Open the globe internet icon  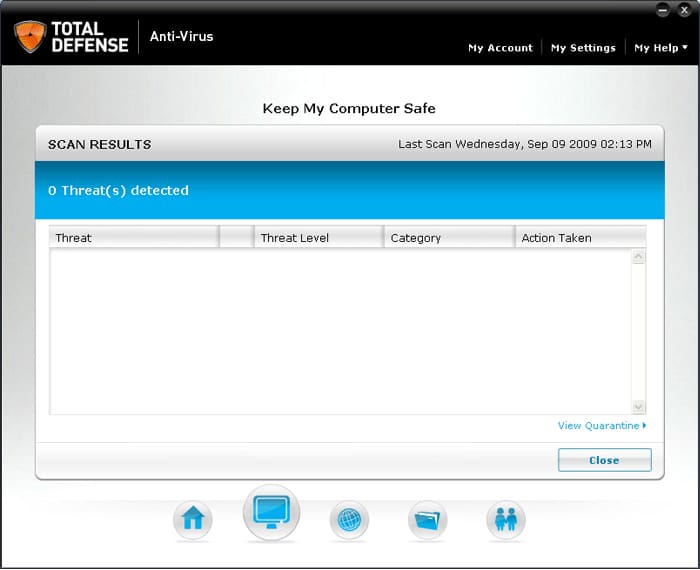pyautogui.click(x=349, y=520)
